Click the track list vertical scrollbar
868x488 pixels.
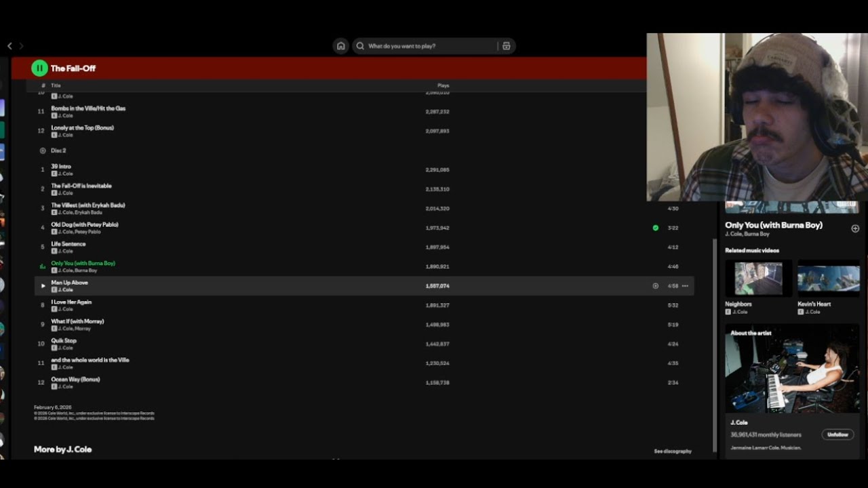[x=715, y=344]
